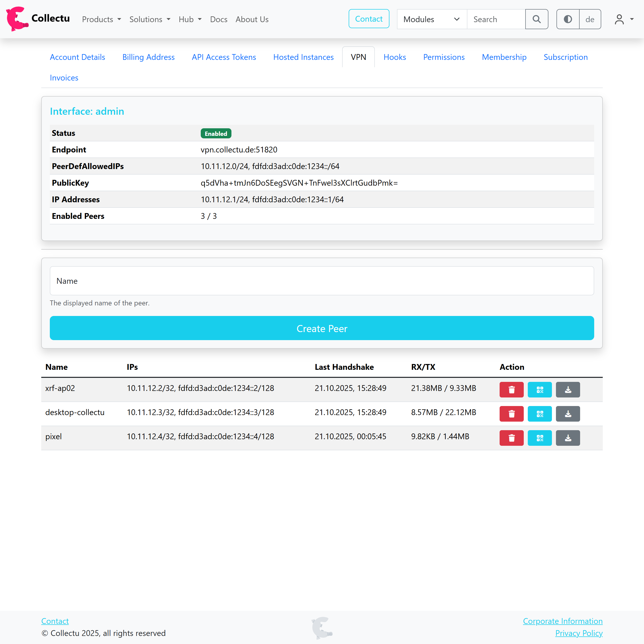This screenshot has height=644, width=644.
Task: Click the Create Peer button
Action: (x=322, y=328)
